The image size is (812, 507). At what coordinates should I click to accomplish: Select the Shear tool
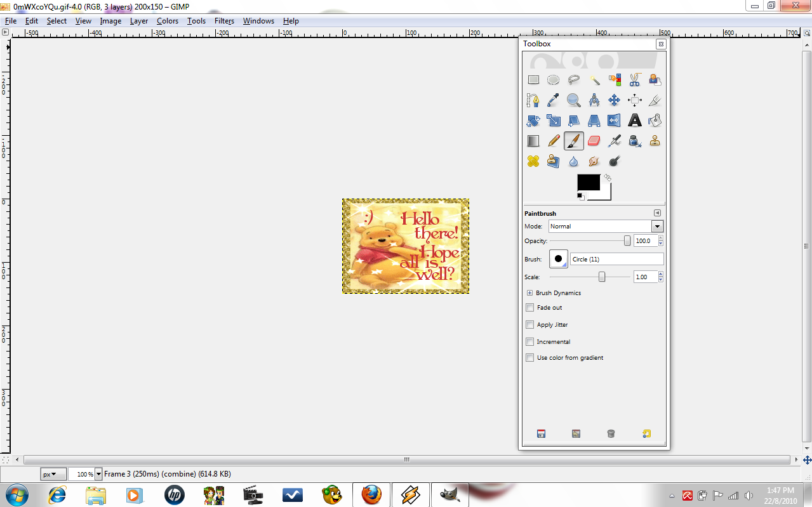point(574,121)
